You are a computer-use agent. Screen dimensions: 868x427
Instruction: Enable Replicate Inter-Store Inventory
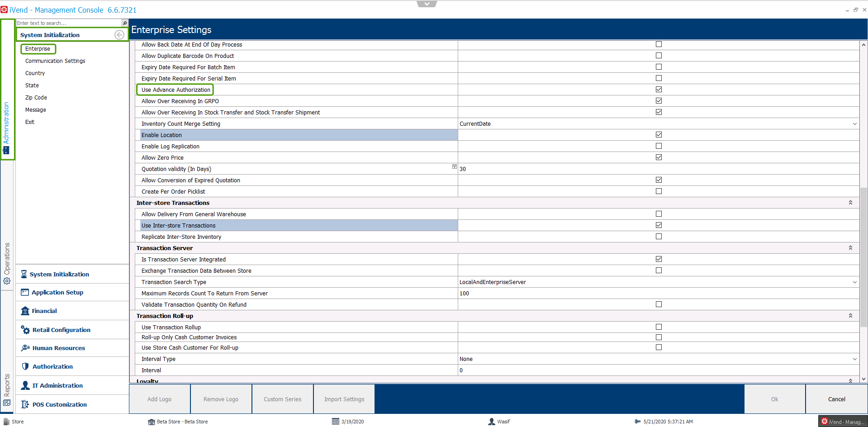tap(659, 237)
